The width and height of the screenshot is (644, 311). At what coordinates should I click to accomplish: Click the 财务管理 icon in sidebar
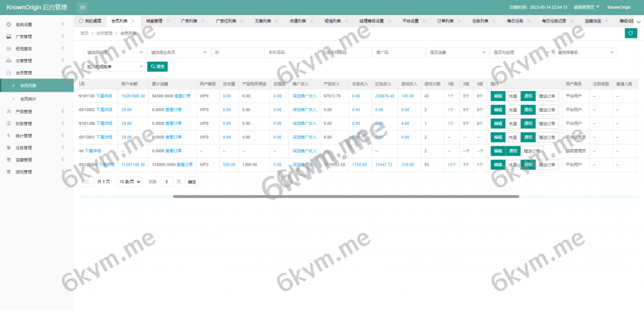(x=8, y=123)
